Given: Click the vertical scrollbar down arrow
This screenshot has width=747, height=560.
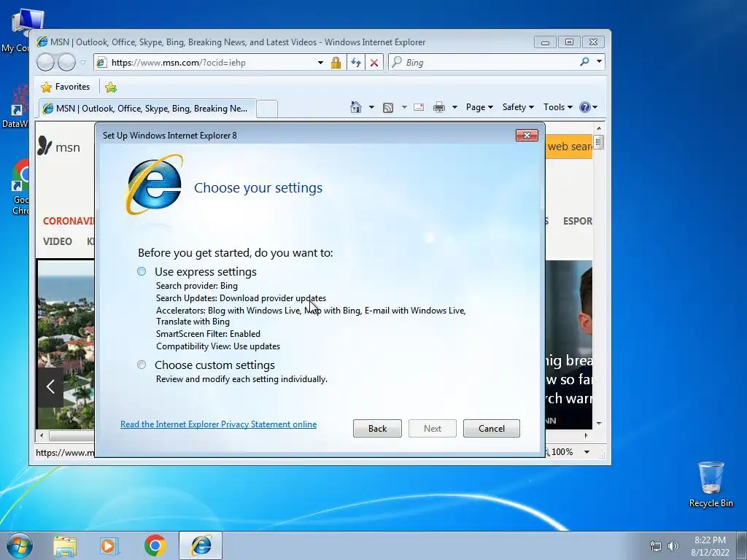Looking at the screenshot, I should [x=599, y=423].
